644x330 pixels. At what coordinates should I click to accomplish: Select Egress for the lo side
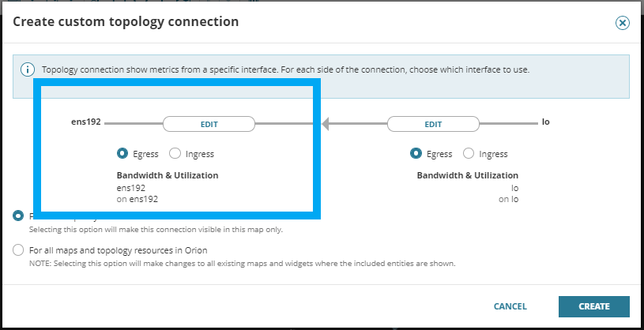(x=416, y=154)
